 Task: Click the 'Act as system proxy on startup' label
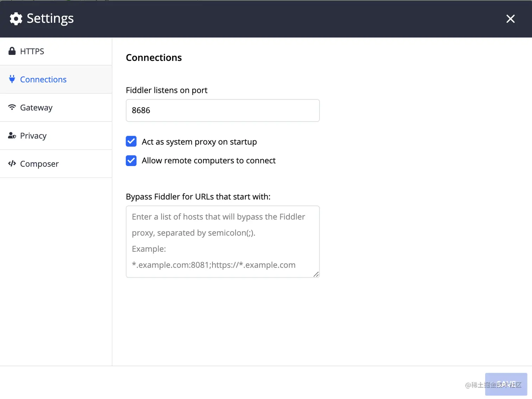[199, 142]
